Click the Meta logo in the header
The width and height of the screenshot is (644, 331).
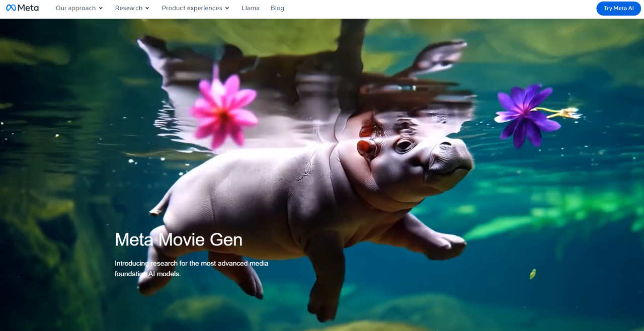[22, 8]
